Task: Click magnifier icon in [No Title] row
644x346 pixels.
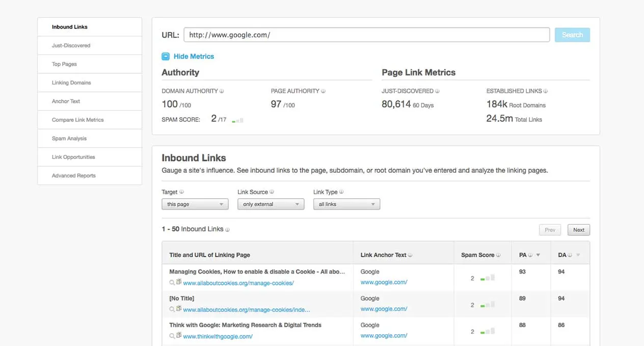Action: point(172,309)
